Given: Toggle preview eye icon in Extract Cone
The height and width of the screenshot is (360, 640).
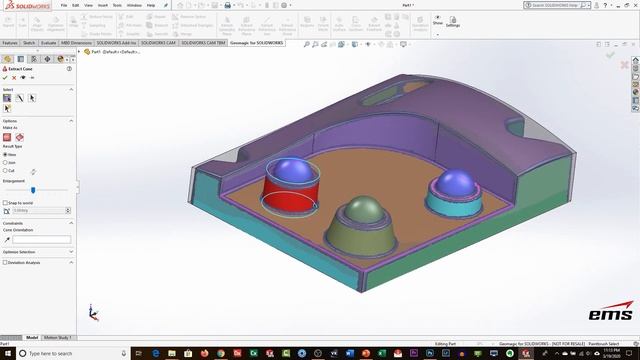Looking at the screenshot, I should coord(23,78).
